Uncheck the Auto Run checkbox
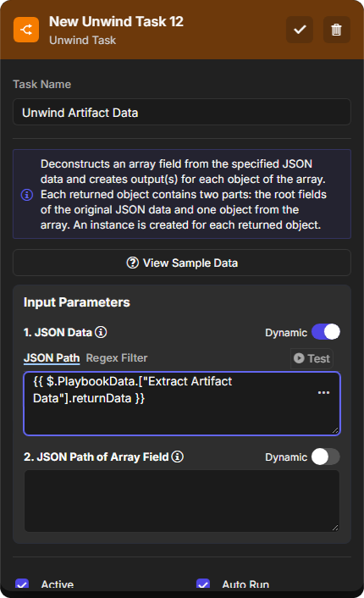This screenshot has width=364, height=598. pos(203,584)
